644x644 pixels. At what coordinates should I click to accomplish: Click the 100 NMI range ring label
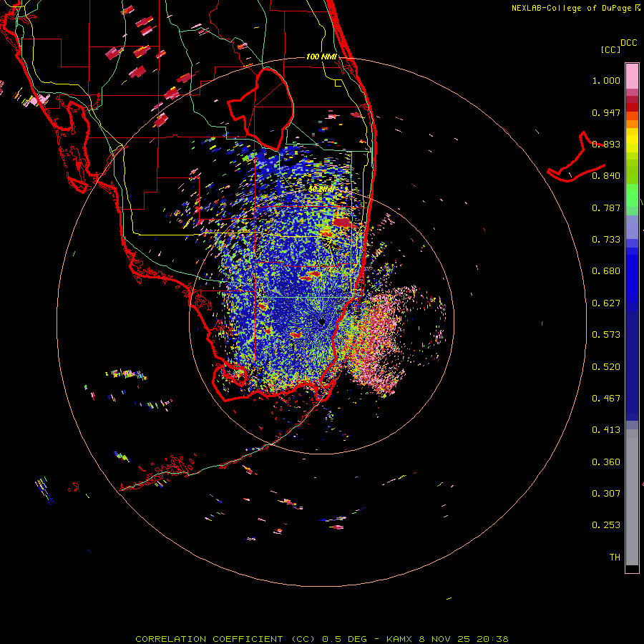321,57
